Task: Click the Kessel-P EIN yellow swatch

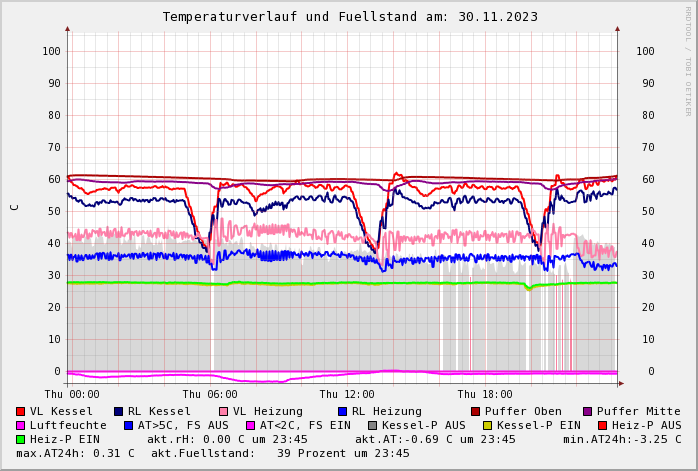Action: point(487,426)
